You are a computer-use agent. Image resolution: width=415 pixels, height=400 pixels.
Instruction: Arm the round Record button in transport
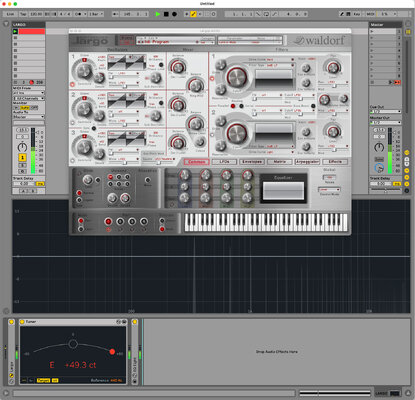click(x=174, y=14)
